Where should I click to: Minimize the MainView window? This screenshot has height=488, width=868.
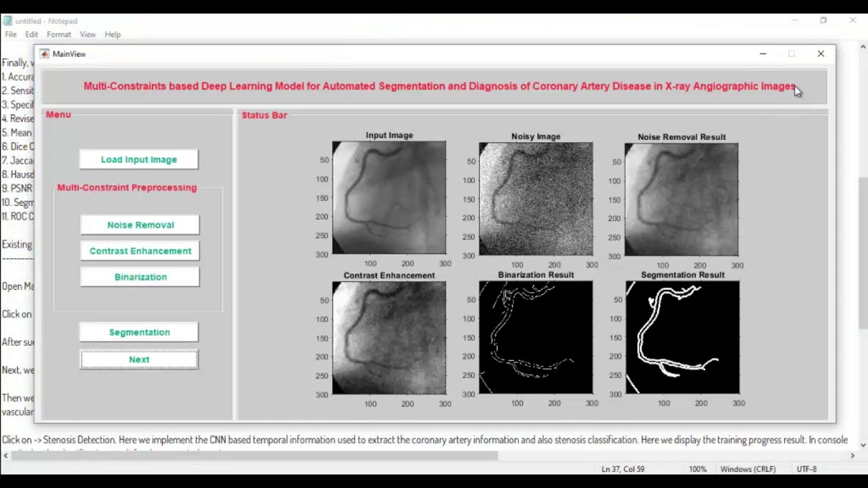(x=763, y=54)
